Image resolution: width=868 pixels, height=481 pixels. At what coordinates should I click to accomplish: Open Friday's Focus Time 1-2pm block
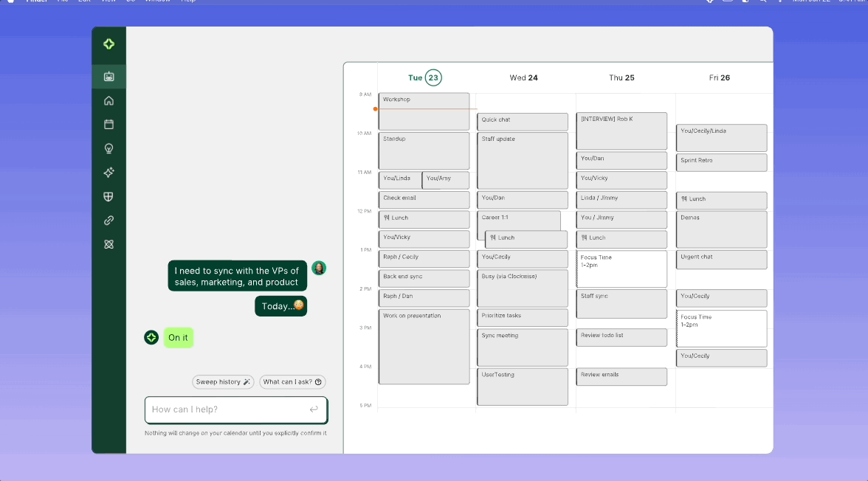(x=721, y=329)
